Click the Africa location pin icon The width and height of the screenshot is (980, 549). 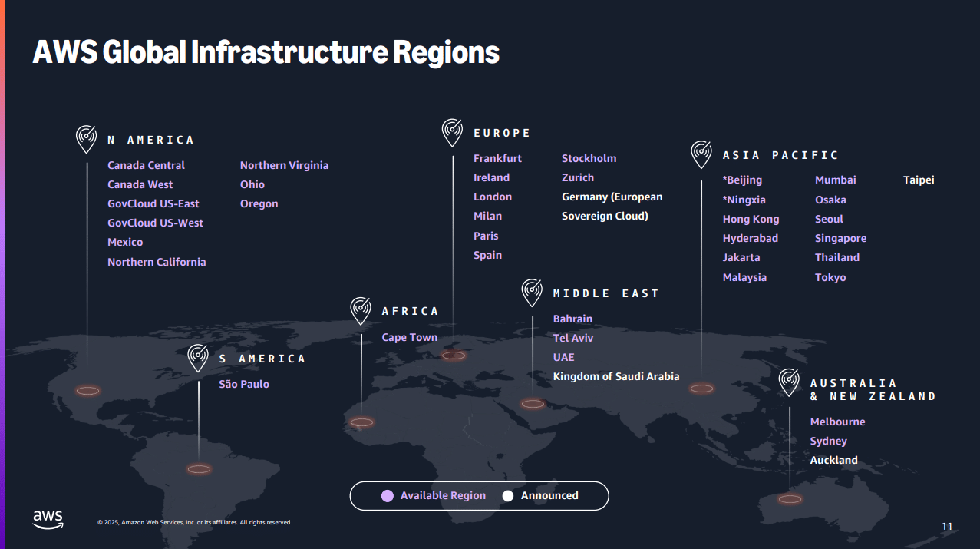(361, 310)
